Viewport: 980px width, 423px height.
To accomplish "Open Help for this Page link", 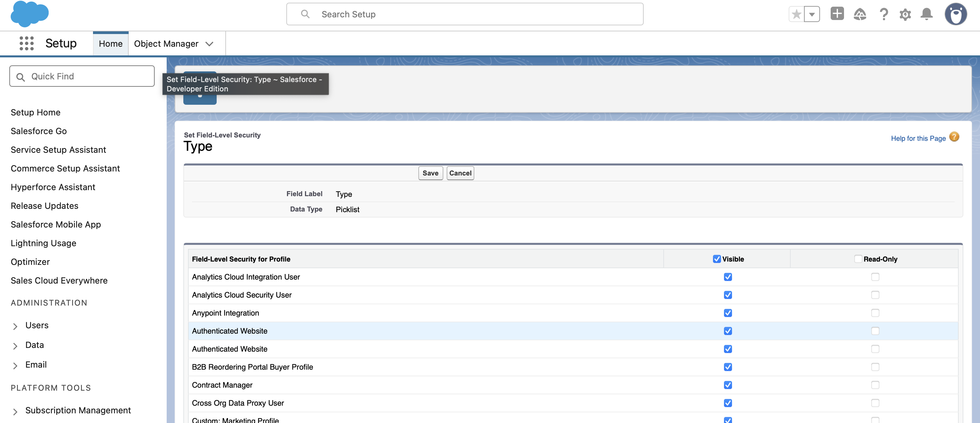I will (x=918, y=138).
